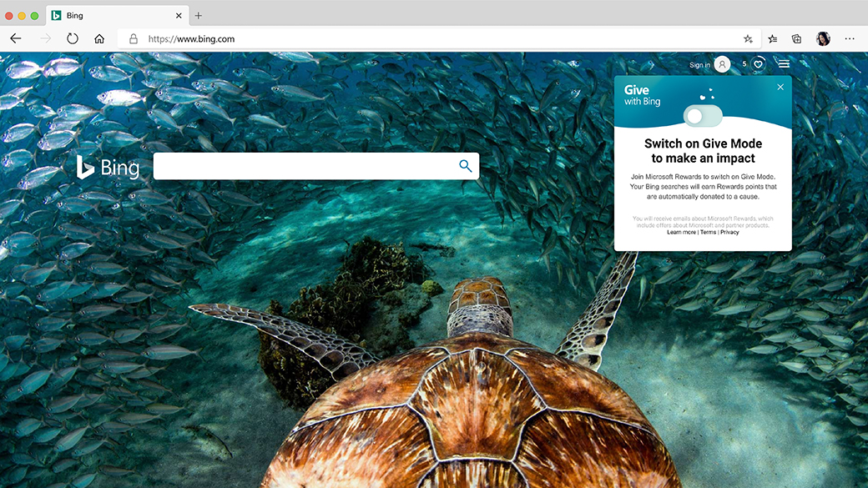Open a new tab with plus button
Screen dimensions: 868x488
pyautogui.click(x=198, y=16)
